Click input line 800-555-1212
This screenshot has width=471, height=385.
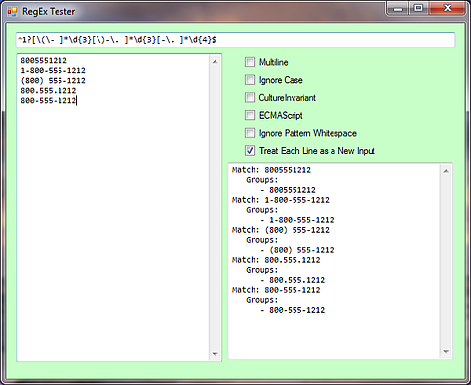48,100
